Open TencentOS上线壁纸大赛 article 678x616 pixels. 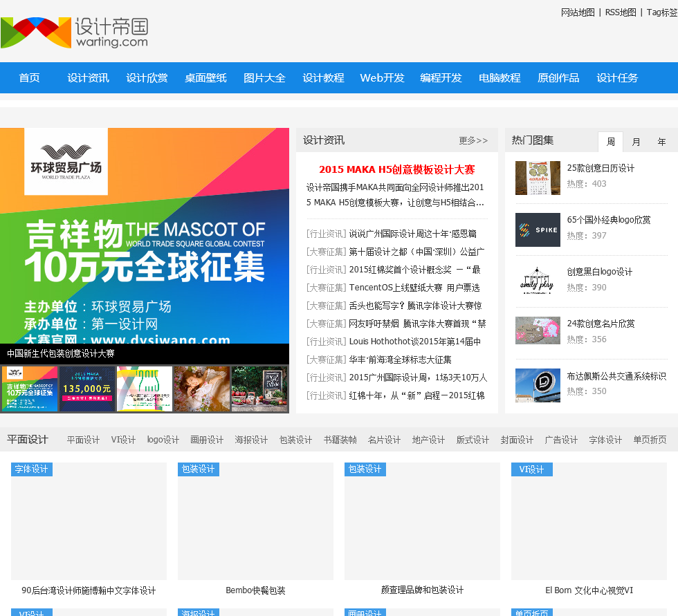tap(414, 288)
